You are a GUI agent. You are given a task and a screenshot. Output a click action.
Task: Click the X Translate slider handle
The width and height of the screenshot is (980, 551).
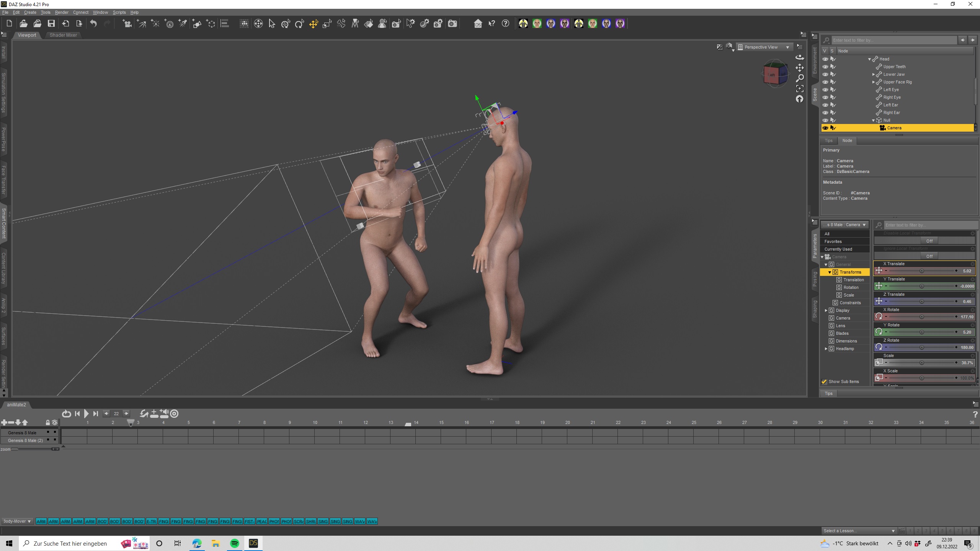pyautogui.click(x=922, y=271)
